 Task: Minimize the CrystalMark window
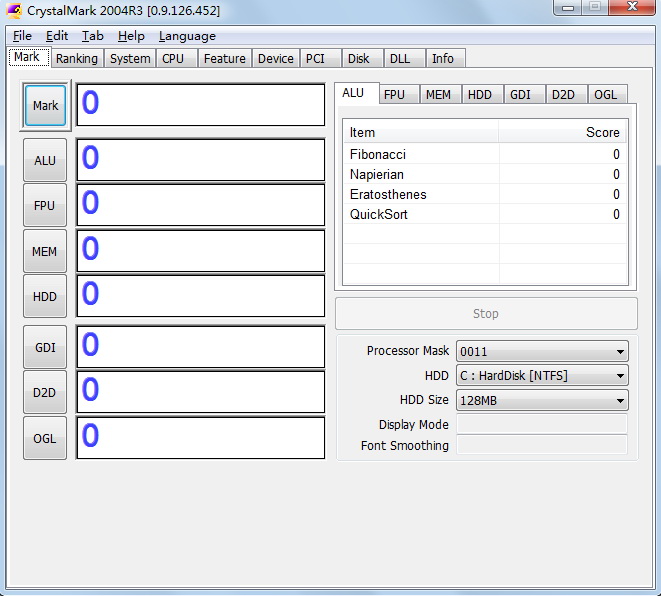click(x=567, y=8)
